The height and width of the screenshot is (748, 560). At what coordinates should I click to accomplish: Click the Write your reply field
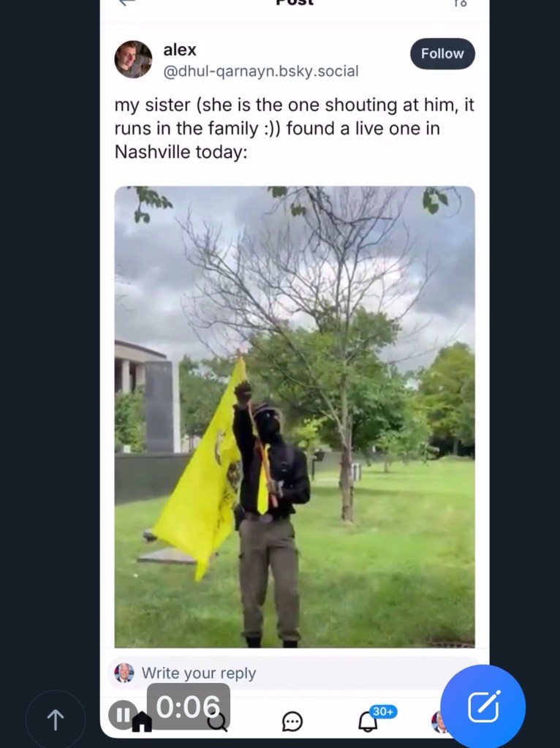pyautogui.click(x=295, y=673)
